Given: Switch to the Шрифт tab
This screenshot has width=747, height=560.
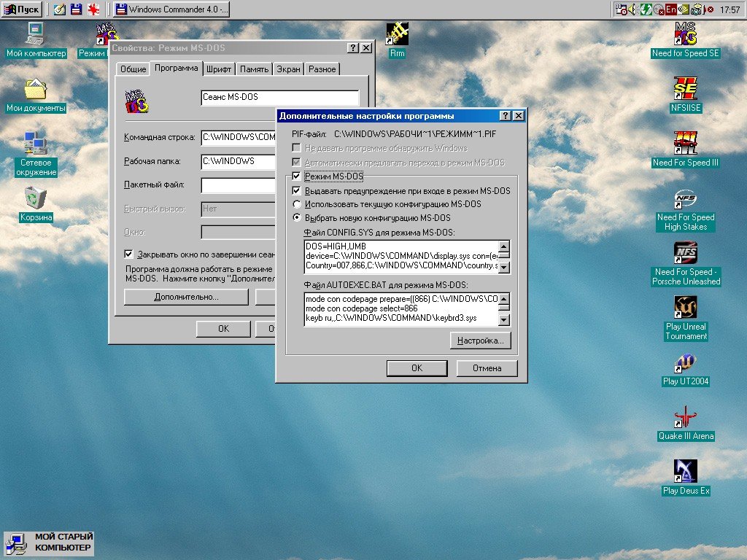Looking at the screenshot, I should pos(219,69).
